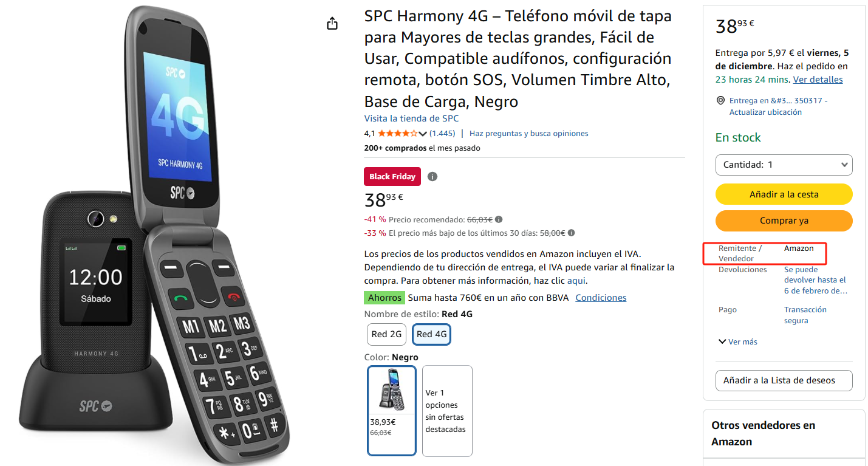Expand the Ver más section
Viewport: 868px width, 466px height.
[737, 342]
